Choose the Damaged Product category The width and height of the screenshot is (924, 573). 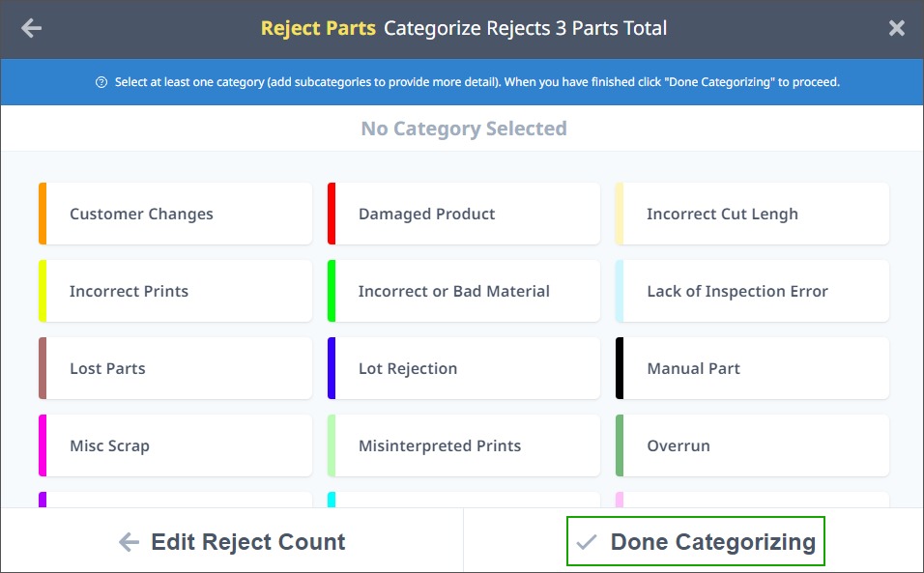pos(464,214)
